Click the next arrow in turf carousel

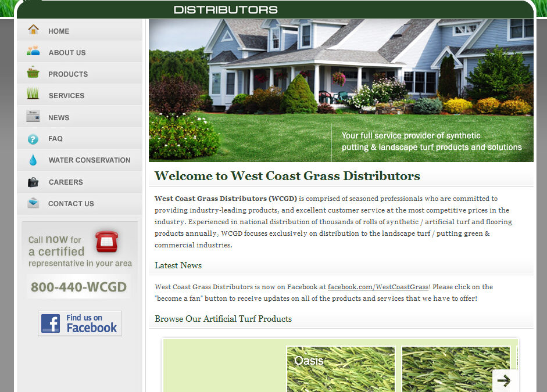coord(504,380)
